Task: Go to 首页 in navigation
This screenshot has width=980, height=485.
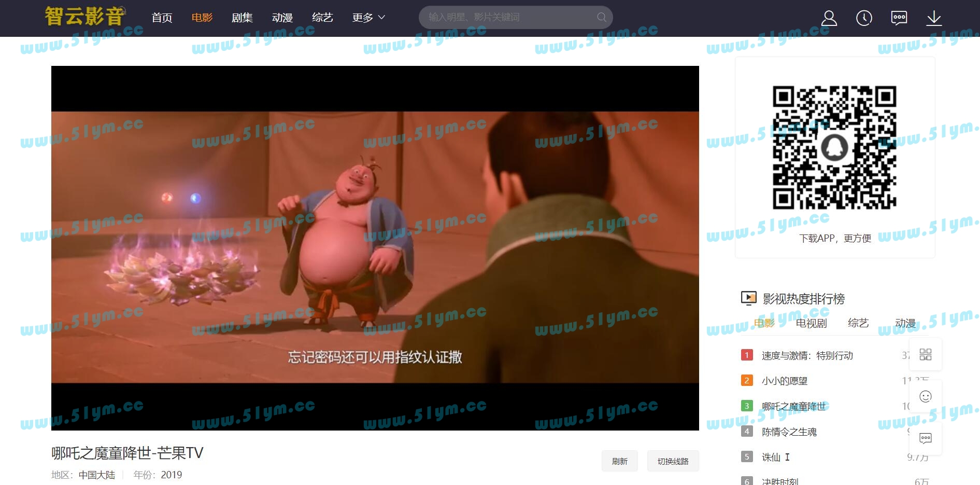Action: coord(162,18)
